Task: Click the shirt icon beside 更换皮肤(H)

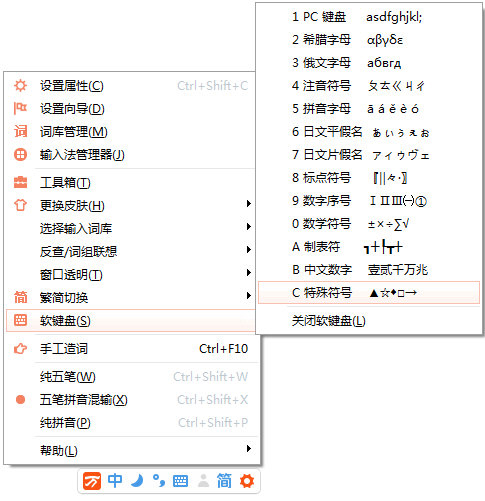Action: click(20, 205)
